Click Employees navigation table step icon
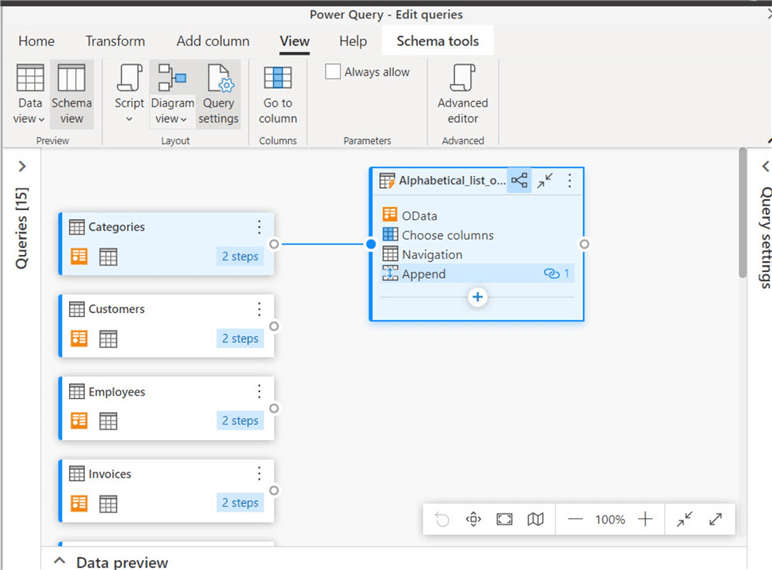The image size is (772, 570). point(108,421)
